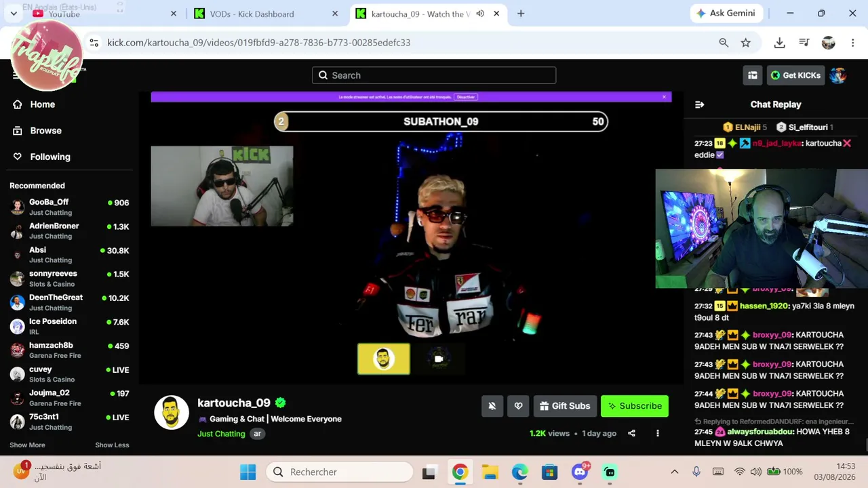Click the Gift Subs button
This screenshot has height=488, width=868.
pyautogui.click(x=565, y=406)
